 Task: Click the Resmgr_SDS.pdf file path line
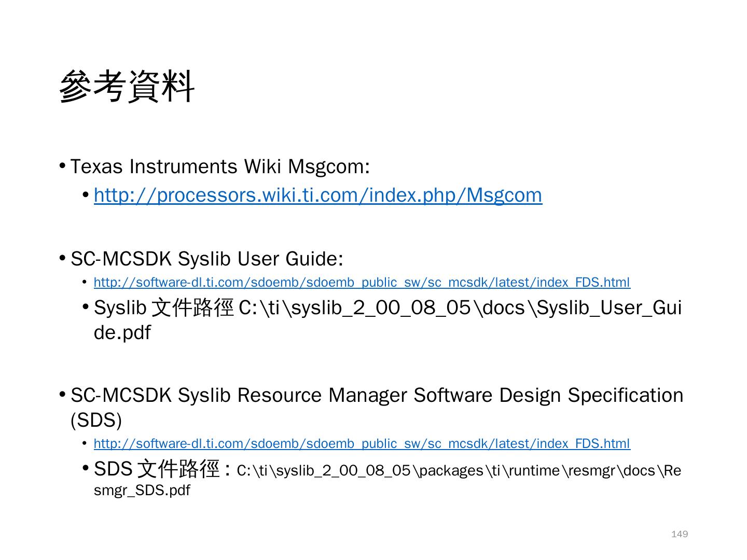pyautogui.click(x=388, y=479)
